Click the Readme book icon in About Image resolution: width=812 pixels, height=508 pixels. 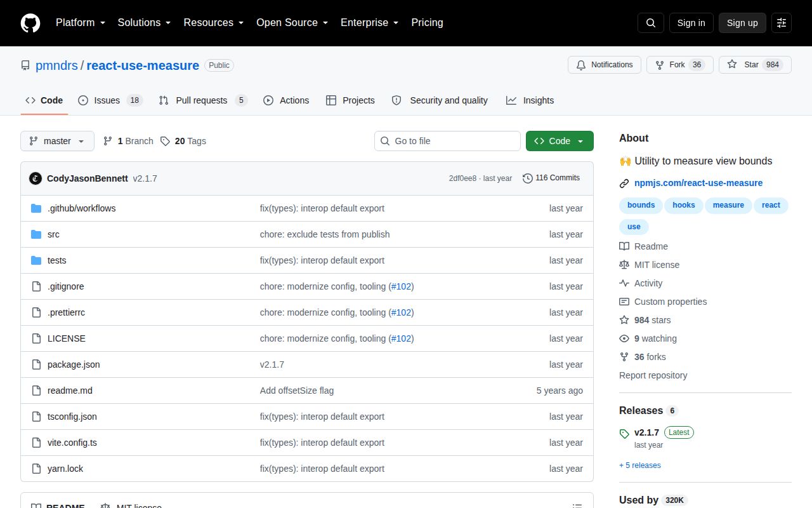pyautogui.click(x=624, y=246)
